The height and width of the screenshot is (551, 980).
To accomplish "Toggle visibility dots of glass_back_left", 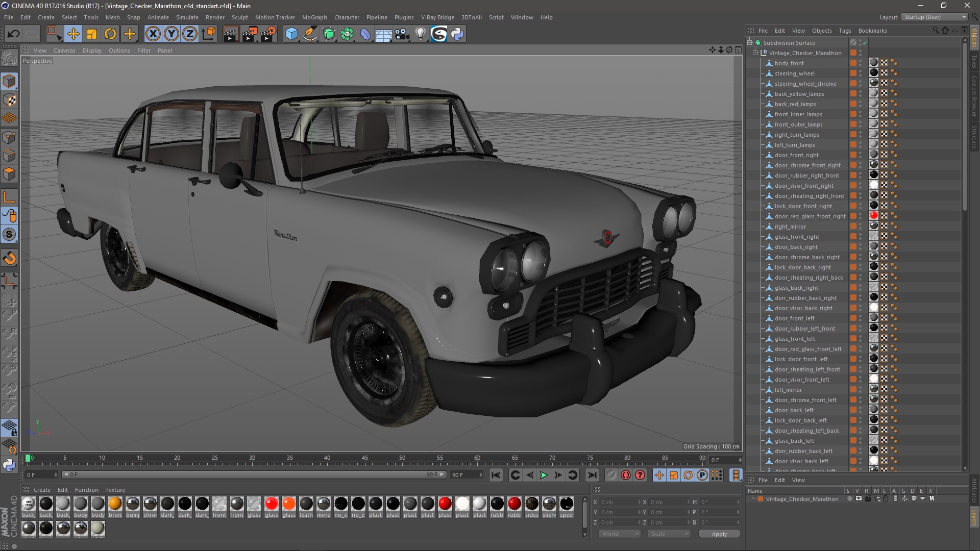I will [x=860, y=441].
